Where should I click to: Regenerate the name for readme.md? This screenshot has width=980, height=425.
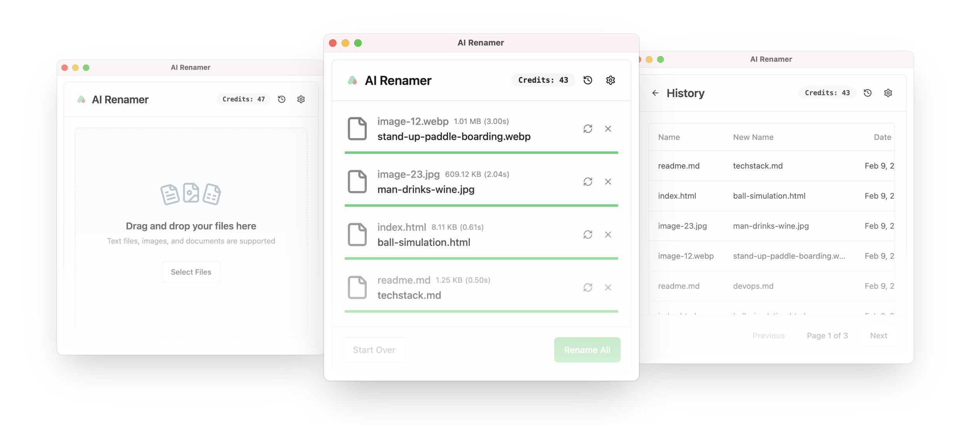pyautogui.click(x=588, y=287)
